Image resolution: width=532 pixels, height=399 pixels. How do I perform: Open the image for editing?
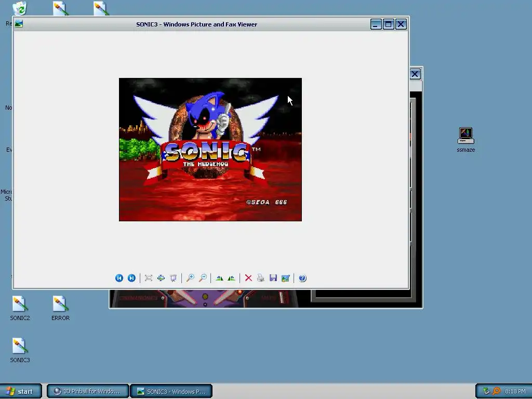[286, 278]
